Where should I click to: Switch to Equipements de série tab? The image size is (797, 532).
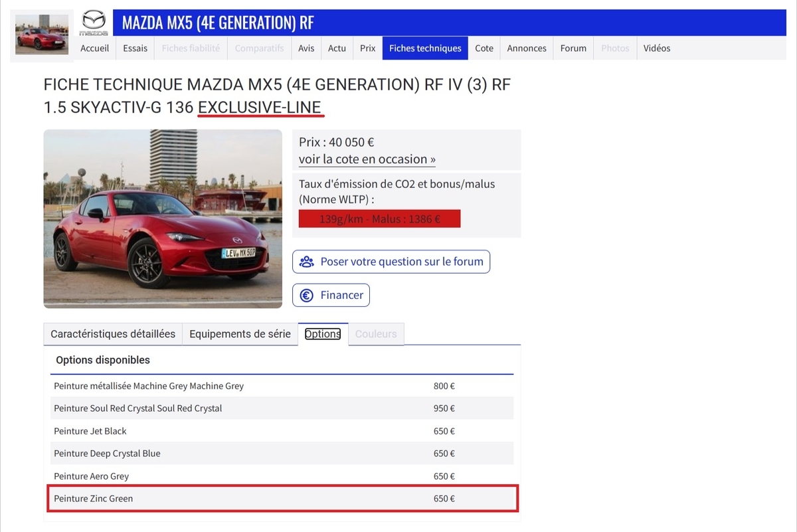[x=240, y=334]
